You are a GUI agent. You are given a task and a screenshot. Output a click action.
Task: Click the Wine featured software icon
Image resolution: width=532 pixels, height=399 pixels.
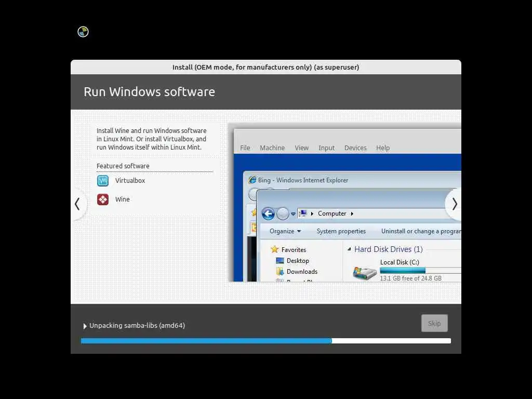coord(103,199)
